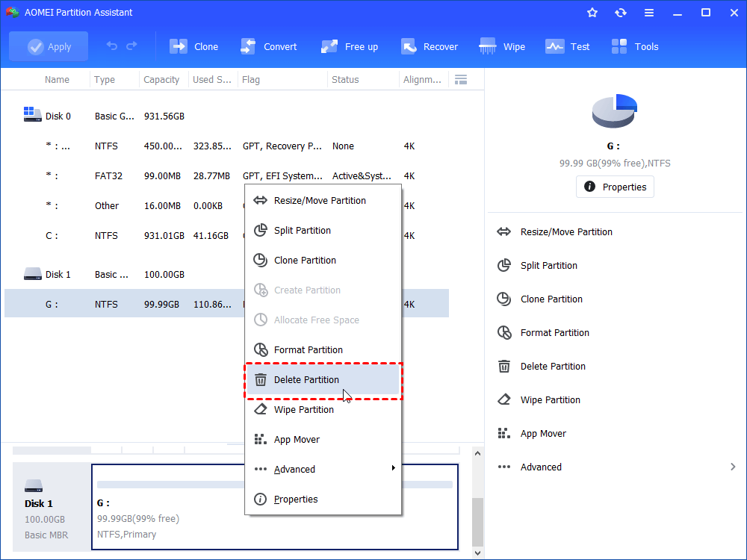Select the FAT32 EFI System partition row
The height and width of the screenshot is (560, 747).
tap(227, 175)
